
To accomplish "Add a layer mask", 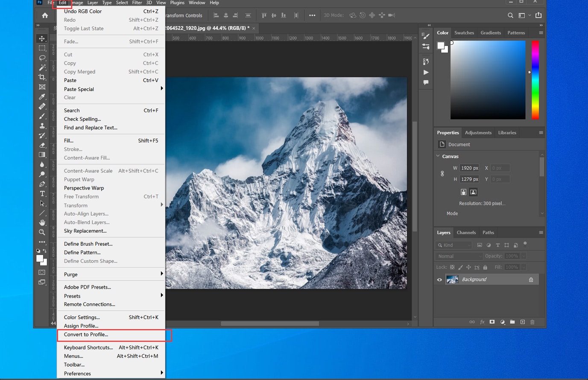I will pos(492,322).
